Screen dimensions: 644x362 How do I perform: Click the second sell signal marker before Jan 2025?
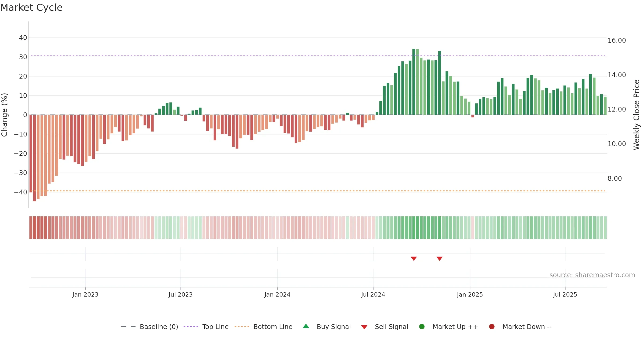[440, 258]
